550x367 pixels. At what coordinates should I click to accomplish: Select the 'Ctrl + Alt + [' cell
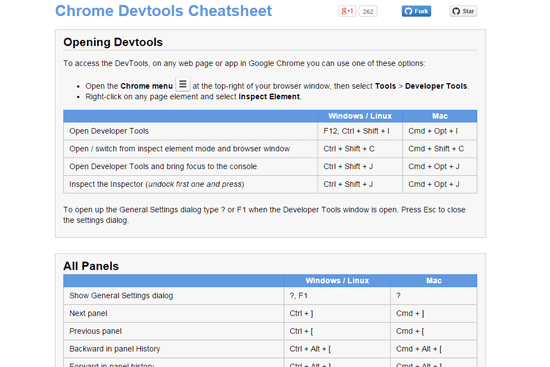click(x=337, y=349)
